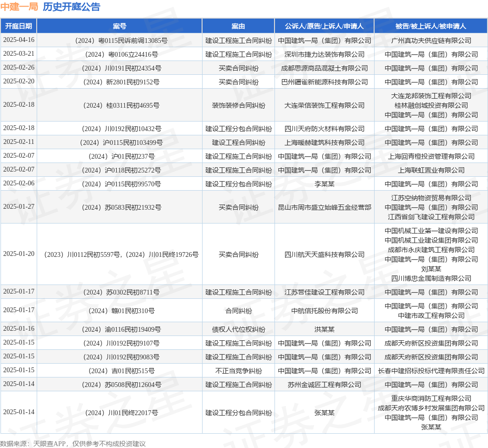Select case number 沪01民初237号
488x448 pixels.
(122, 157)
